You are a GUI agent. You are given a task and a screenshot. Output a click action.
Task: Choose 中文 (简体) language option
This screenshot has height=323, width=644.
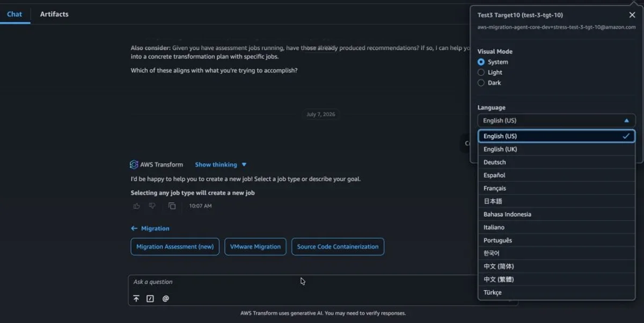point(557,267)
